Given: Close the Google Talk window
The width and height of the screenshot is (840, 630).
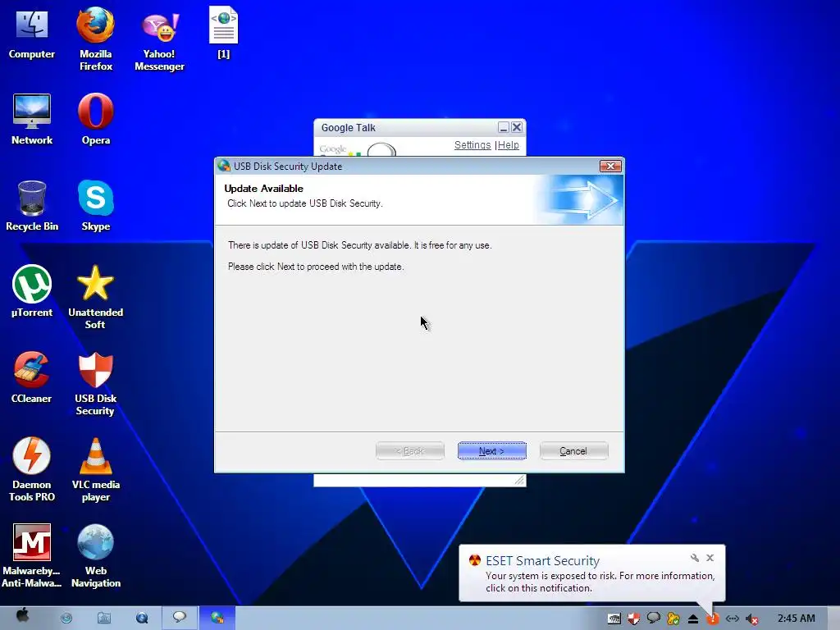Looking at the screenshot, I should 517,127.
